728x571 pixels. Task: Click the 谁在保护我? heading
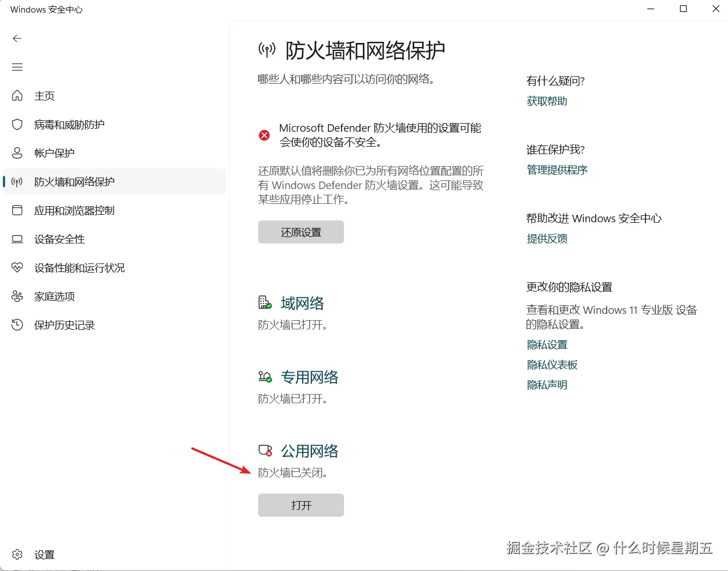(x=556, y=149)
